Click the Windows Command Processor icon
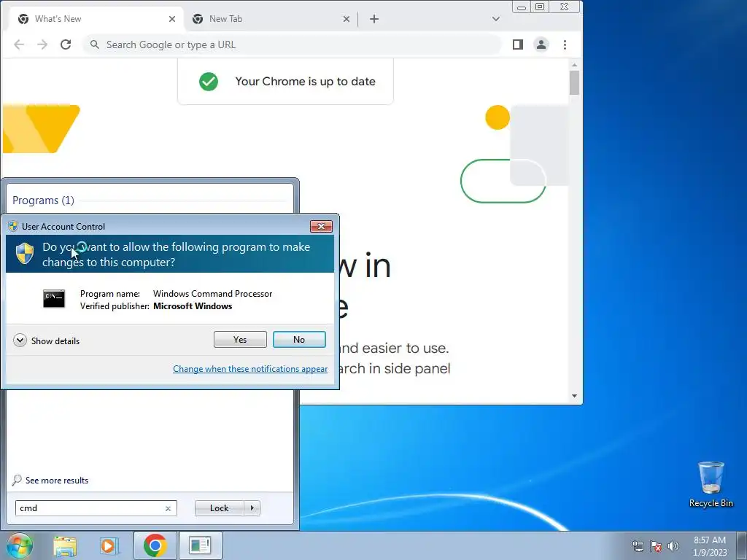 coord(54,298)
